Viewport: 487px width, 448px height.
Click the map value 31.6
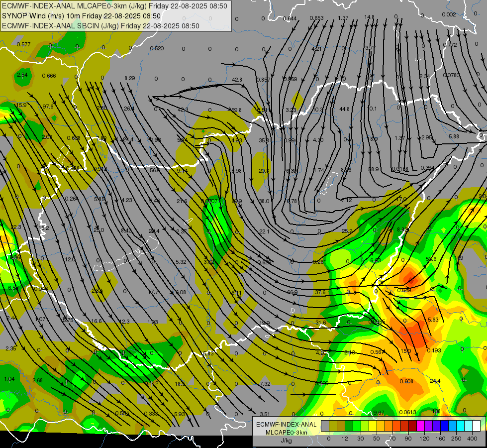[x=321, y=323]
